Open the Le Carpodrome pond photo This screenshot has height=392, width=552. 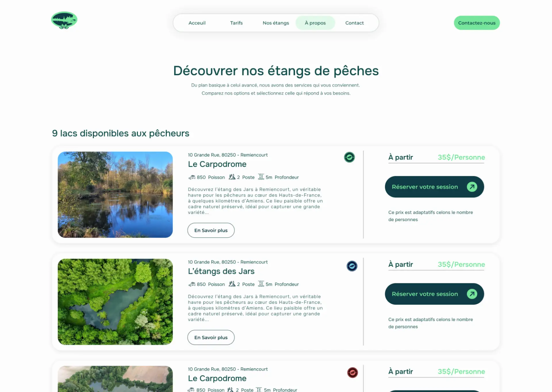(115, 195)
